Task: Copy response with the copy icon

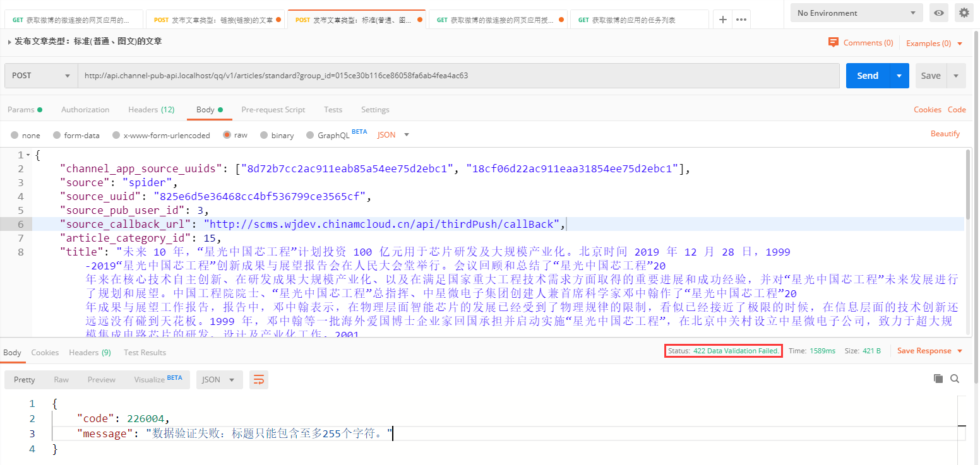Action: pyautogui.click(x=938, y=379)
